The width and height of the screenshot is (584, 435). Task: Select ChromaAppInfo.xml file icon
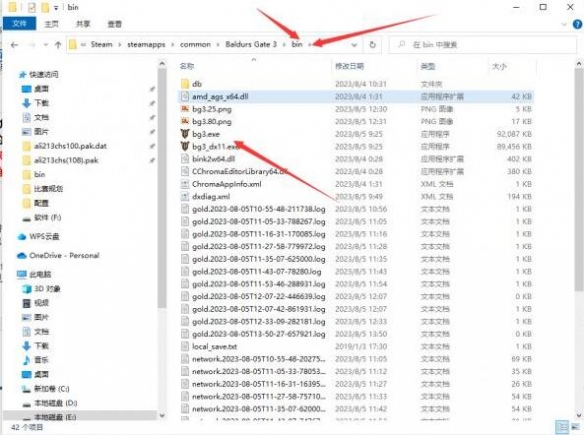coord(185,184)
